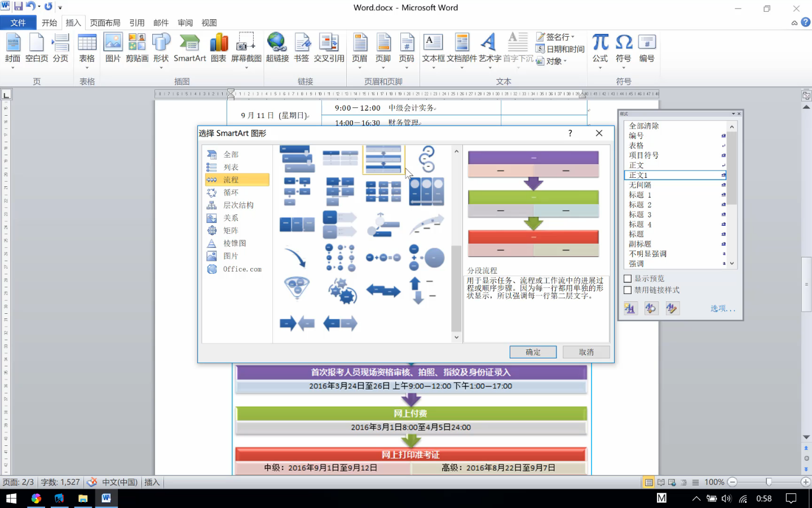Select the 层次结构 category in SmartArt list
The height and width of the screenshot is (508, 812).
pos(237,205)
